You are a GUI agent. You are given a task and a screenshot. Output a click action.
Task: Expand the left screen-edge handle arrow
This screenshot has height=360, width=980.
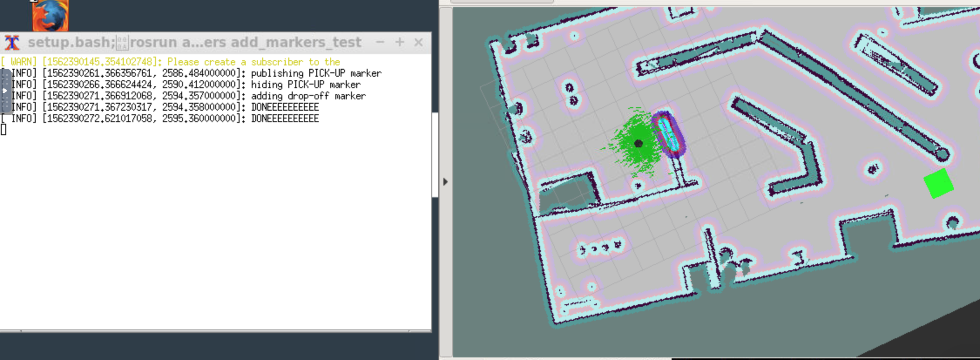coord(4,91)
